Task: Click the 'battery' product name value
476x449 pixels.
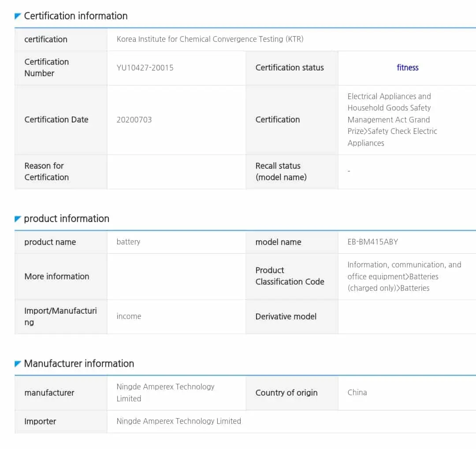Action: point(128,242)
